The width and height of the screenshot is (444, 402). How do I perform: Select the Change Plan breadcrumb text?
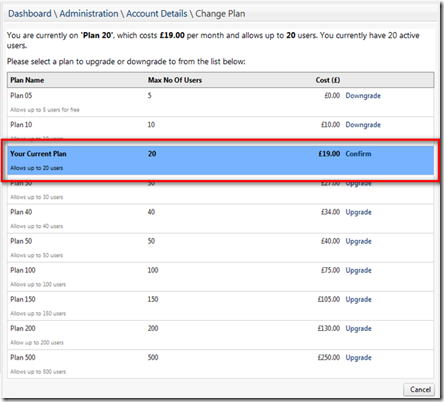220,14
